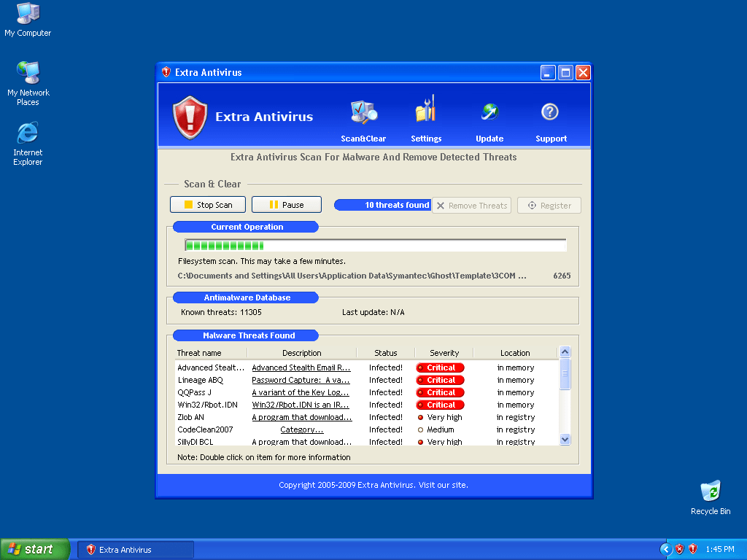Click the Remove Threats button
This screenshot has width=747, height=560.
tap(471, 205)
